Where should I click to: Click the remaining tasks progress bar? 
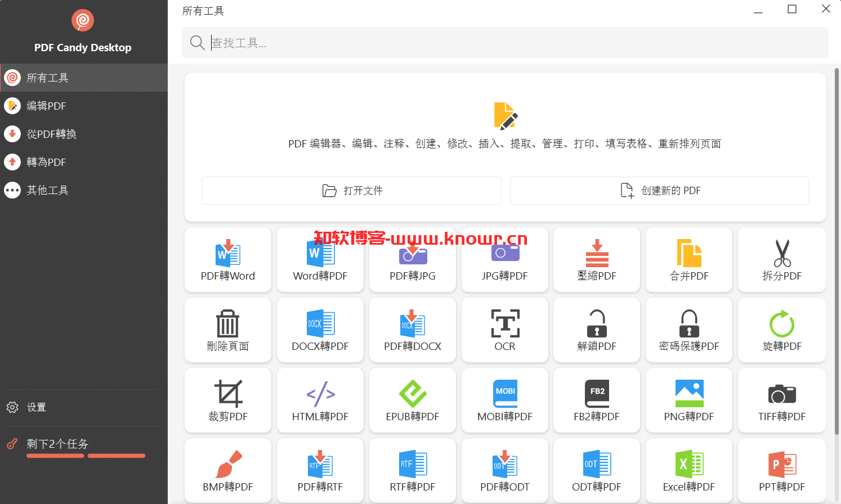tap(86, 456)
